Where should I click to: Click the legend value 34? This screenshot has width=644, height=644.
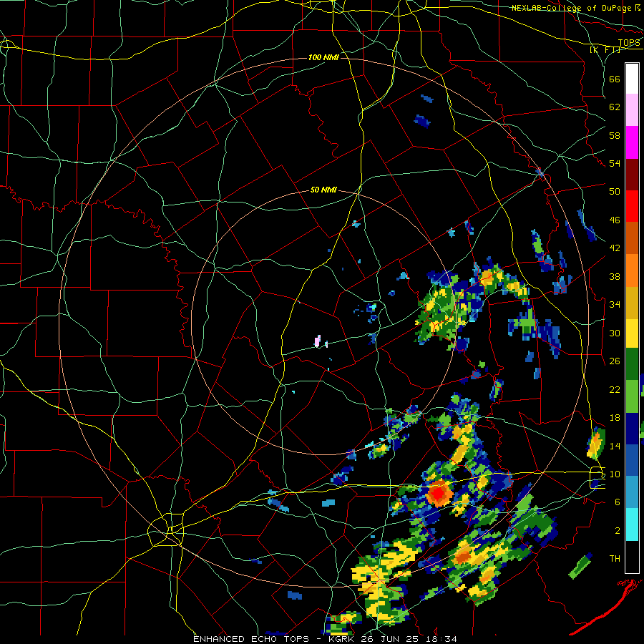(x=615, y=304)
